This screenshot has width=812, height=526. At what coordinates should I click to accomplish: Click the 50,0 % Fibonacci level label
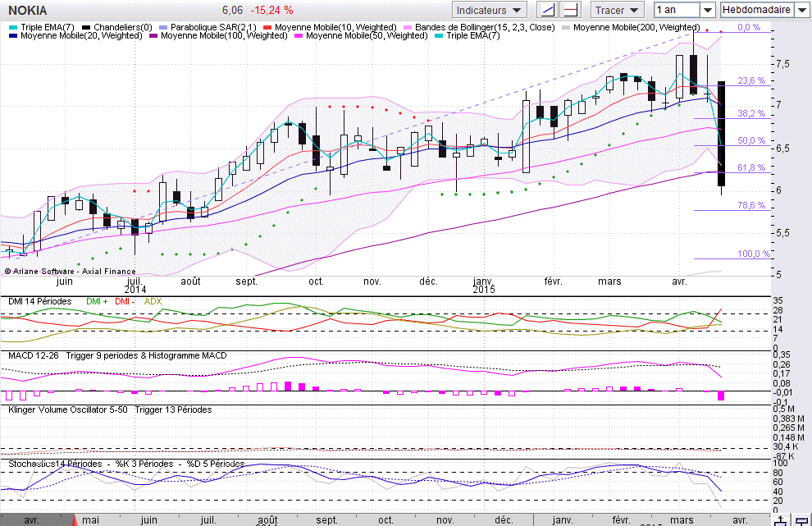click(750, 140)
